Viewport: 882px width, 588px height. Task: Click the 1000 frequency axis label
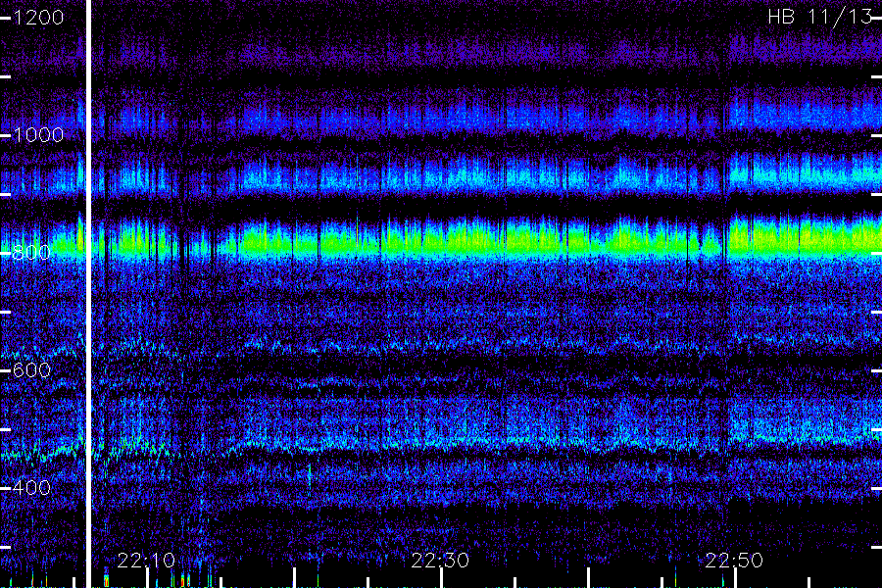pos(38,135)
